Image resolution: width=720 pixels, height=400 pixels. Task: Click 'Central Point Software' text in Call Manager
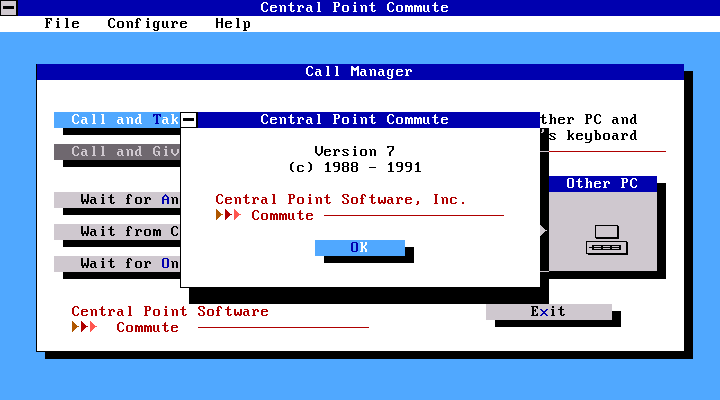(x=170, y=311)
